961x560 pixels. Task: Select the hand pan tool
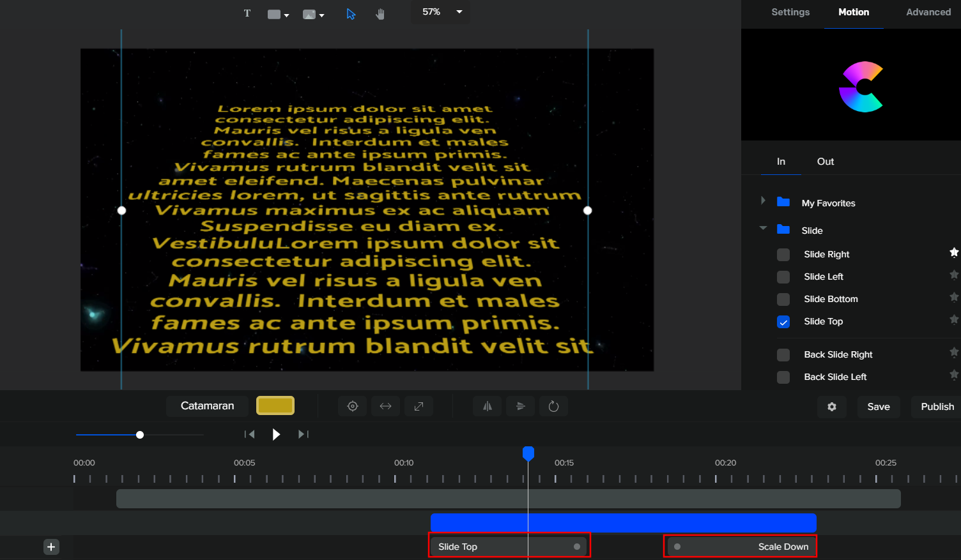pos(380,14)
